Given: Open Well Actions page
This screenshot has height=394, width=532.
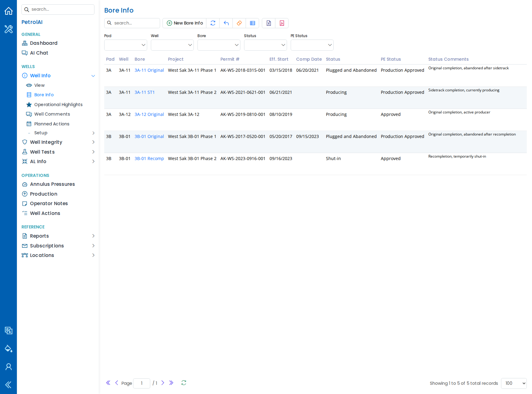Looking at the screenshot, I should (45, 213).
